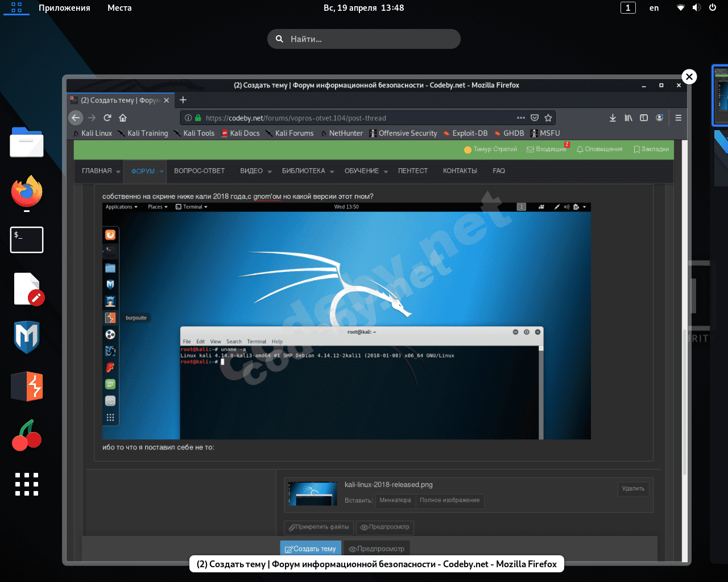
Task: Show all applications grid
Action: tap(27, 484)
